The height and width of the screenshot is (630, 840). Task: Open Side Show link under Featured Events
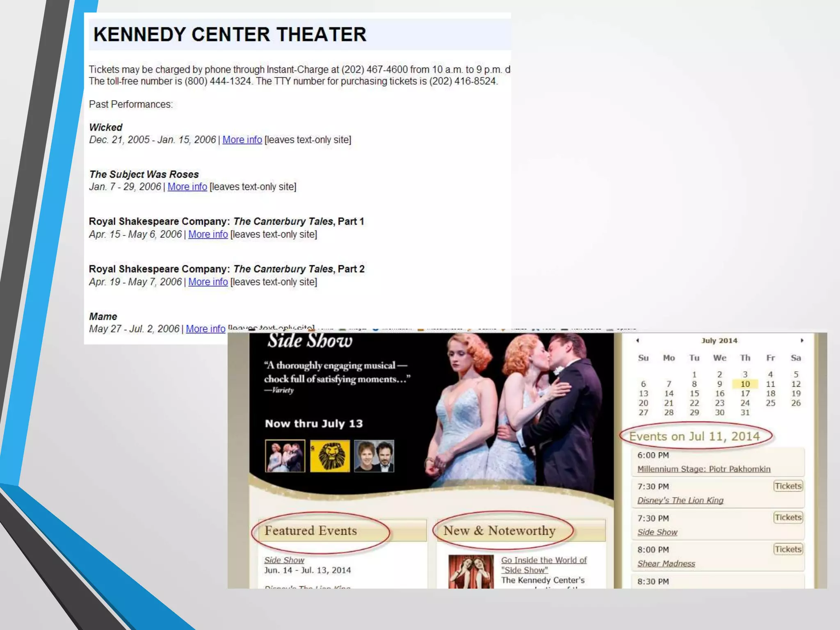click(284, 560)
